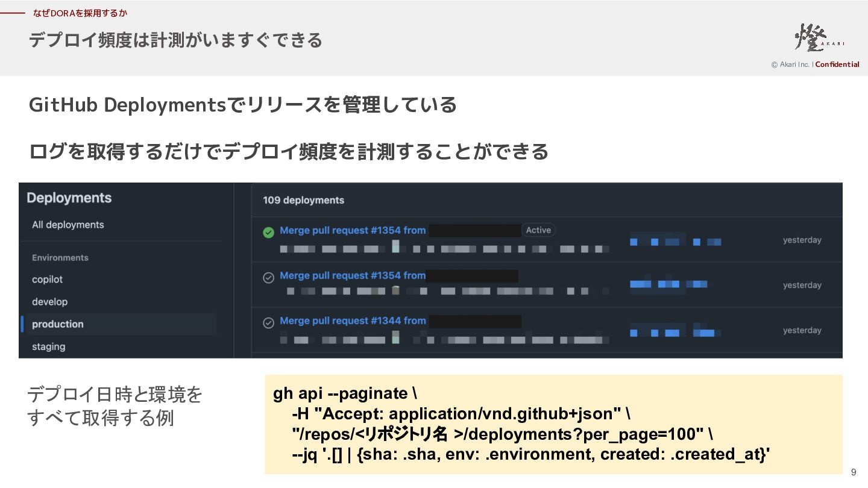Click the line starting "ログを取得するだけで"
The width and height of the screenshot is (868, 488).
289,151
